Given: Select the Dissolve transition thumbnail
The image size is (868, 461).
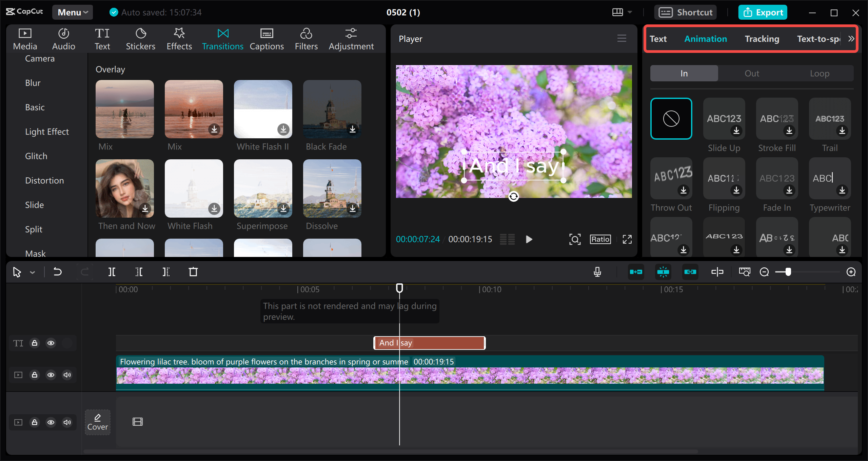Looking at the screenshot, I should (x=332, y=188).
